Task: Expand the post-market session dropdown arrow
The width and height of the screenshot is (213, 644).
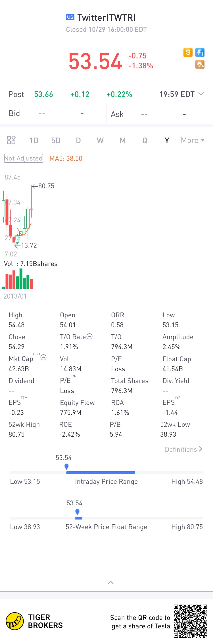Action: (201, 94)
